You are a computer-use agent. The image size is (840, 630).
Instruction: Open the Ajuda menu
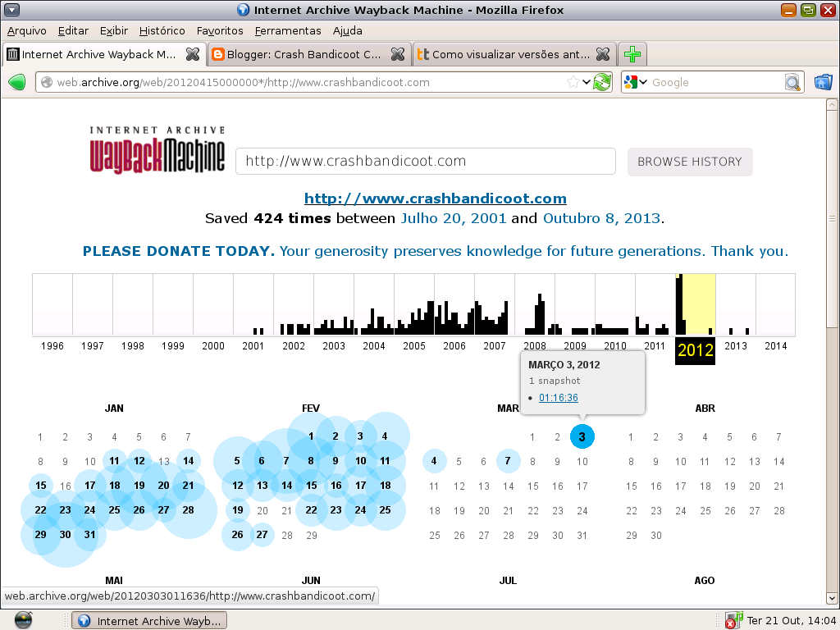(x=347, y=30)
